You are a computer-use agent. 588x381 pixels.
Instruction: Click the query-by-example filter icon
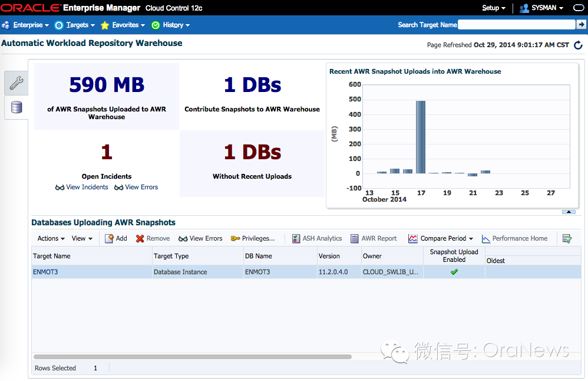(567, 238)
